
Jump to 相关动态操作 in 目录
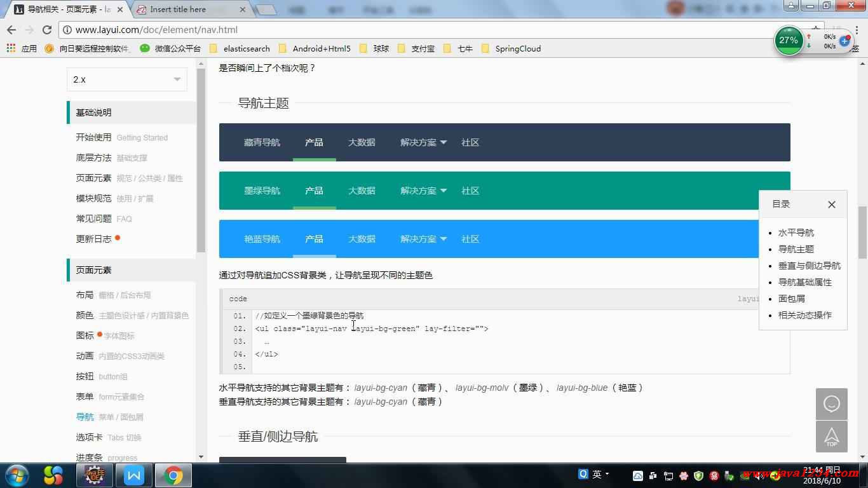tap(805, 315)
